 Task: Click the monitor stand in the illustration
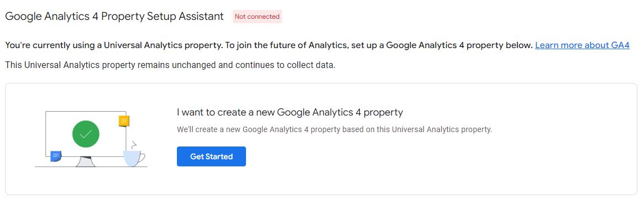pyautogui.click(x=86, y=161)
